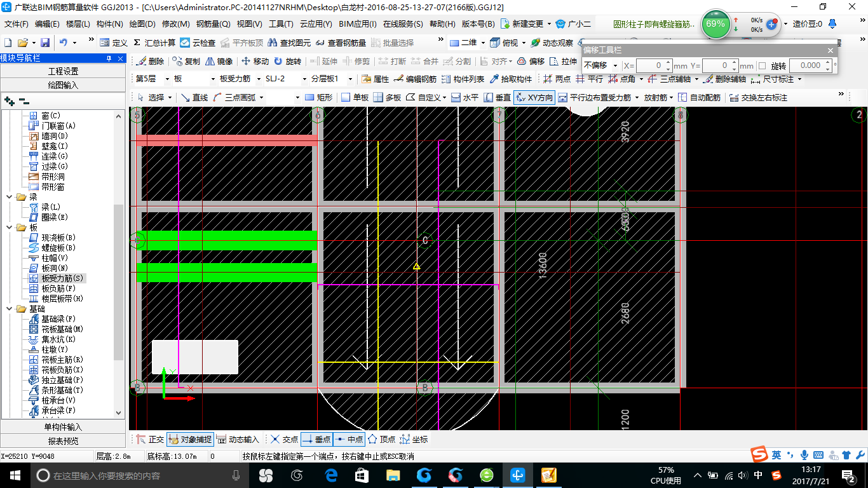Open the 文件(F) menu
This screenshot has width=868, height=488.
pyautogui.click(x=17, y=24)
